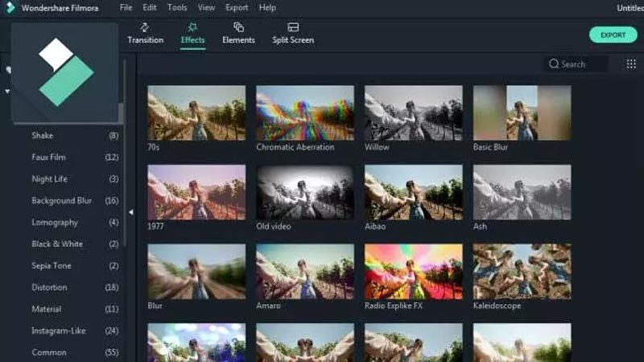644x362 pixels.
Task: Pick the Old video effect thumbnail
Action: (x=305, y=192)
